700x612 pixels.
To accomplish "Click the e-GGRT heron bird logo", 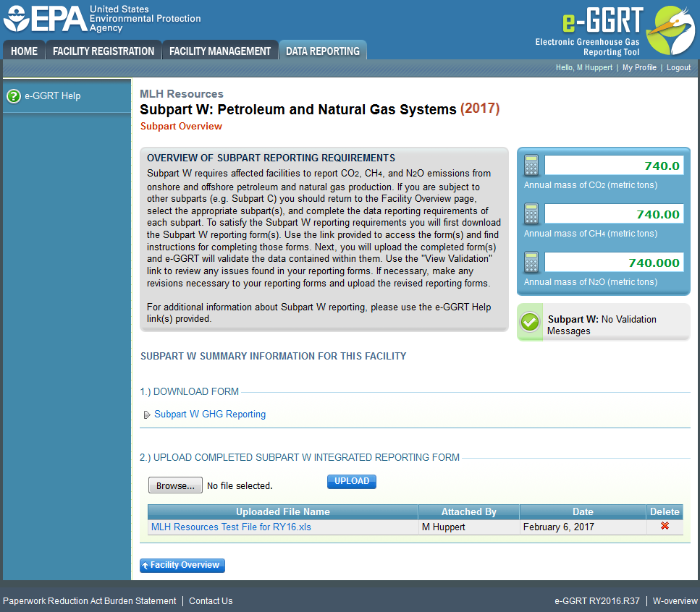I will click(670, 30).
